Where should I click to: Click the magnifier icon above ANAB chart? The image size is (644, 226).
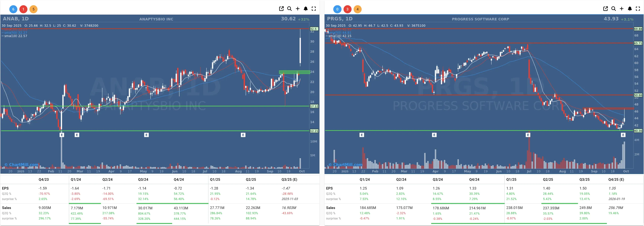click(289, 9)
